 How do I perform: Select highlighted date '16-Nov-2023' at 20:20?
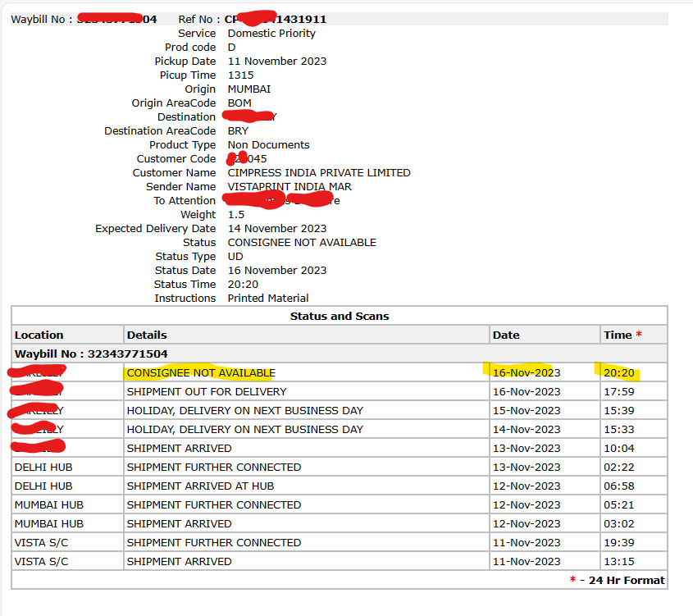(x=527, y=373)
